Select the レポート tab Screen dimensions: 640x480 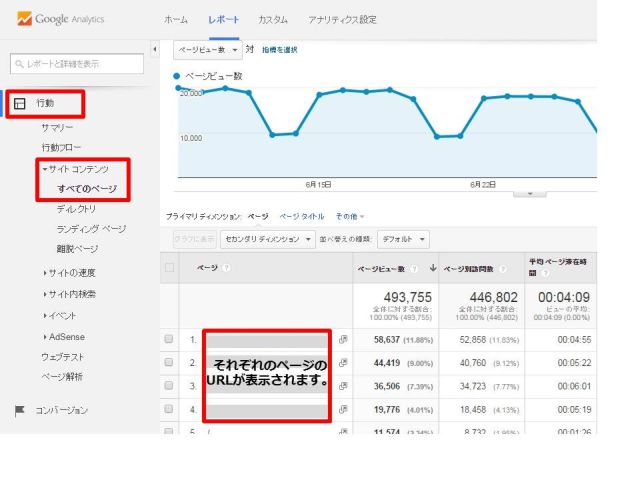click(224, 20)
